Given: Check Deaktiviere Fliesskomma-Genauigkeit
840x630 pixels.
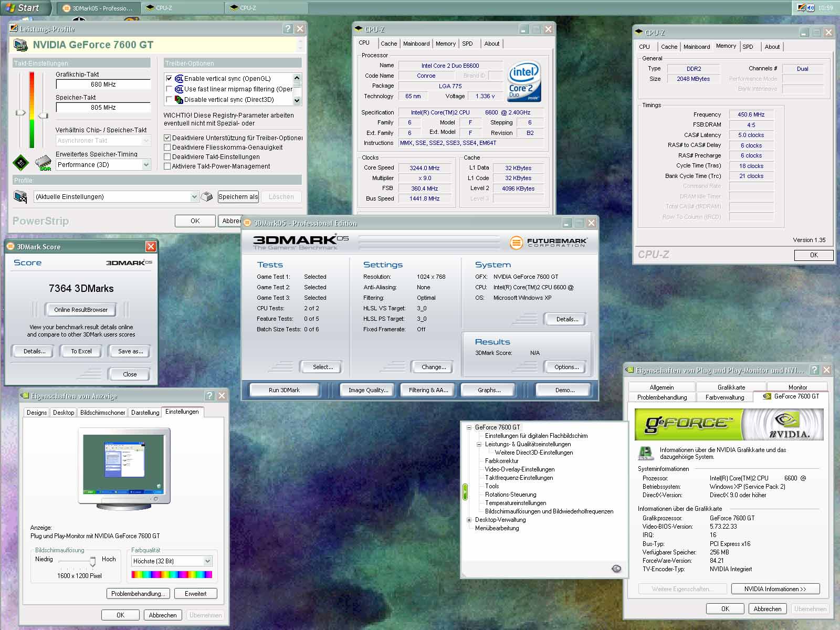Looking at the screenshot, I should coord(167,148).
